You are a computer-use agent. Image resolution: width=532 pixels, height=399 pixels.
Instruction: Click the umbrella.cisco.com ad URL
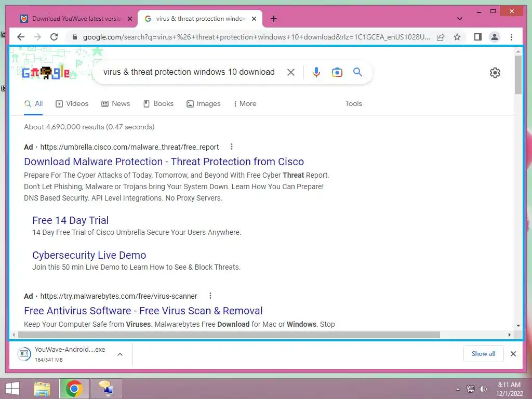point(129,147)
